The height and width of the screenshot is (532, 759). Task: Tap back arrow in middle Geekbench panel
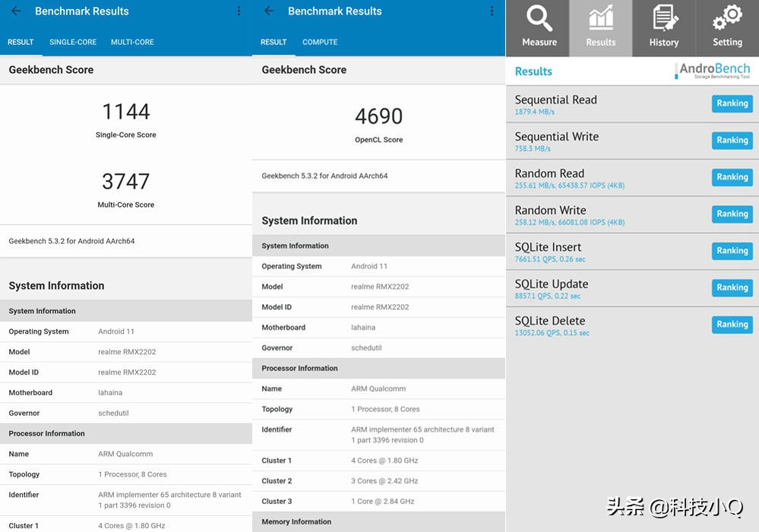coord(269,11)
